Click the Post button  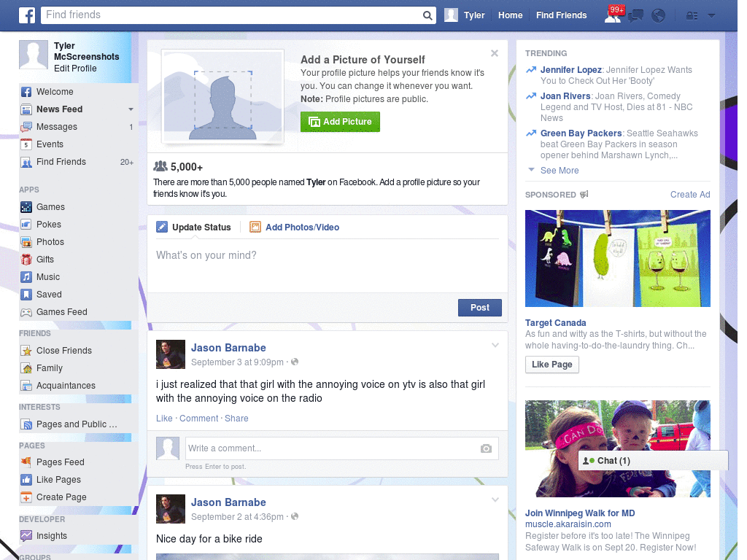480,308
